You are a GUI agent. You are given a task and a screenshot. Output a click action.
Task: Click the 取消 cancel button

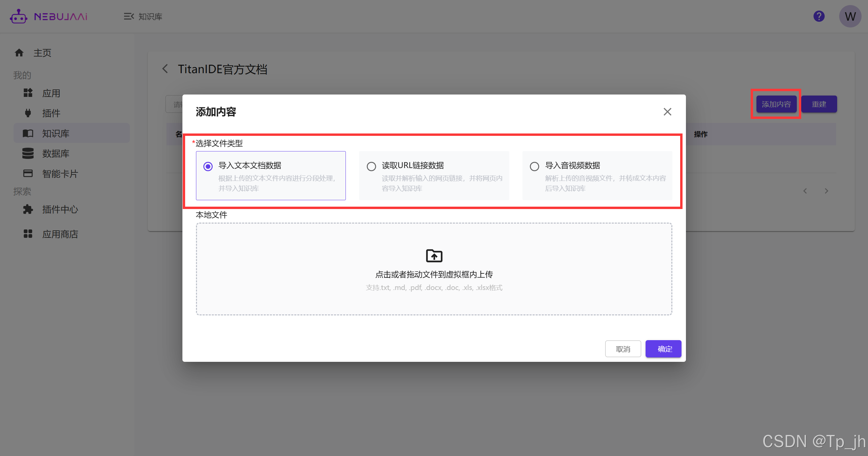point(623,349)
